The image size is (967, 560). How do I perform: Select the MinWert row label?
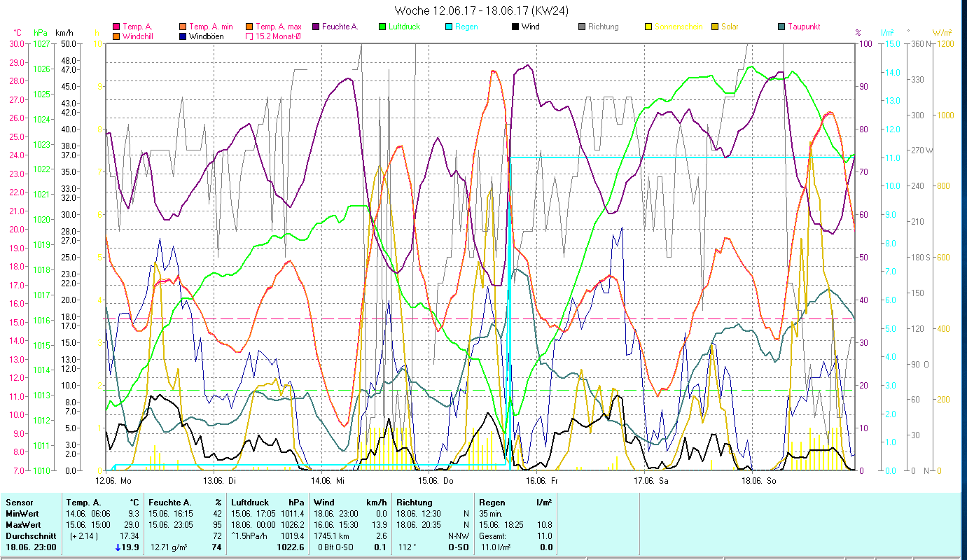click(x=22, y=514)
